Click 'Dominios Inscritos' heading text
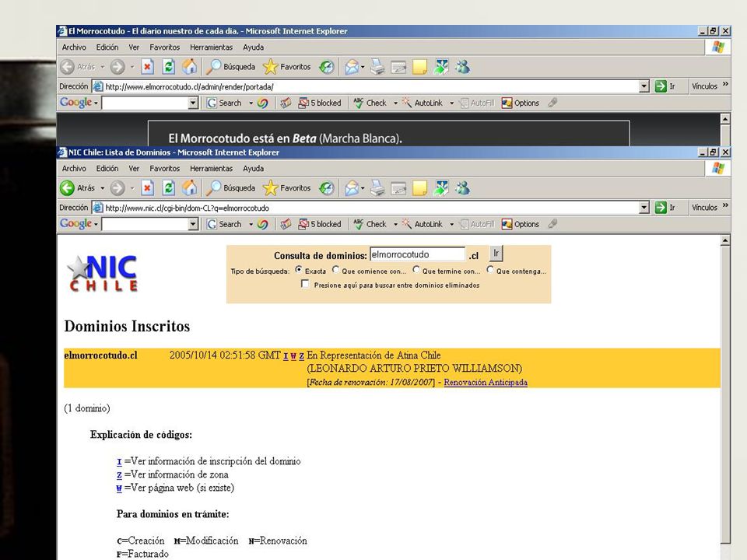This screenshot has width=747, height=560. click(x=127, y=326)
